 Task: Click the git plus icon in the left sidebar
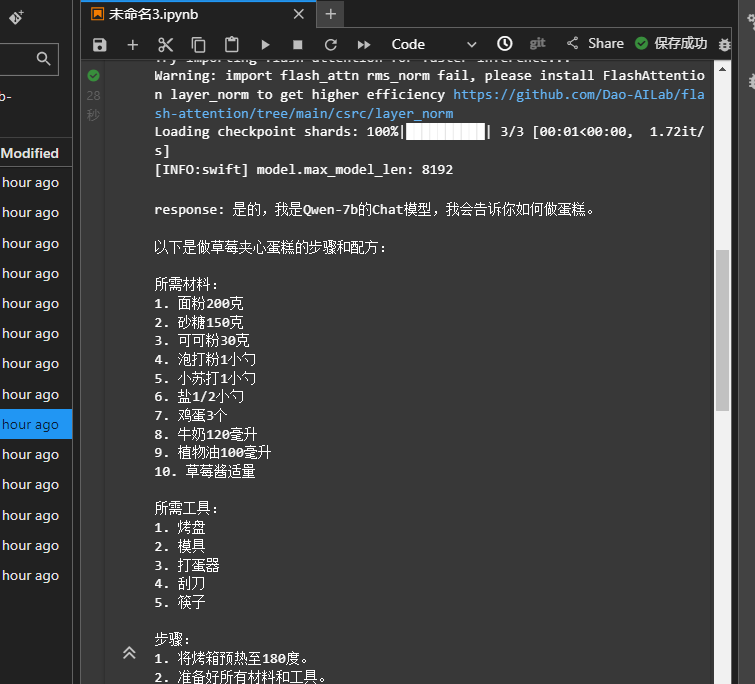pyautogui.click(x=16, y=17)
